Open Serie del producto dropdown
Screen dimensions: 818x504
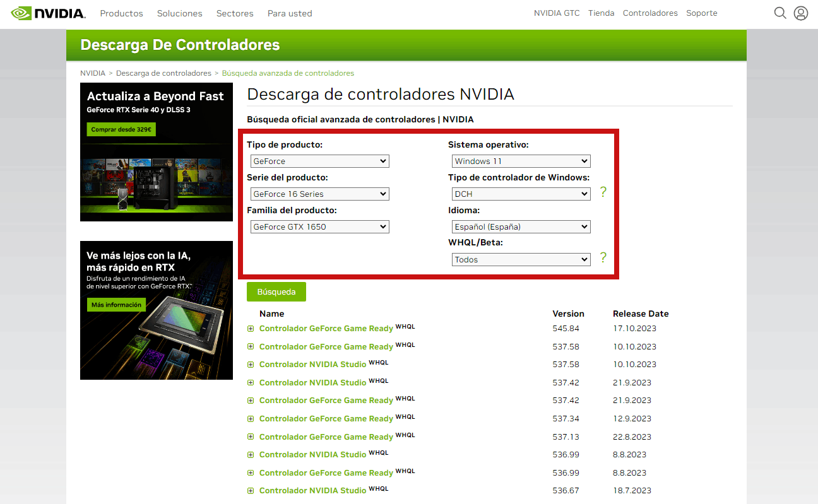pyautogui.click(x=319, y=194)
